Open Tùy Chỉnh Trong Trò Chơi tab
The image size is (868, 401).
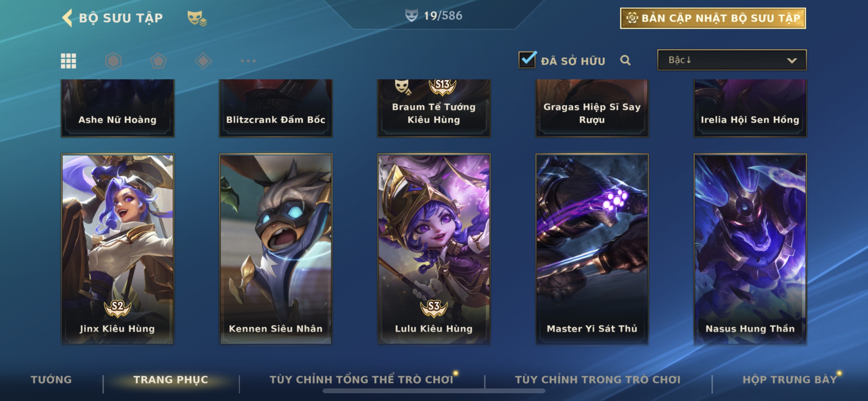pyautogui.click(x=598, y=379)
